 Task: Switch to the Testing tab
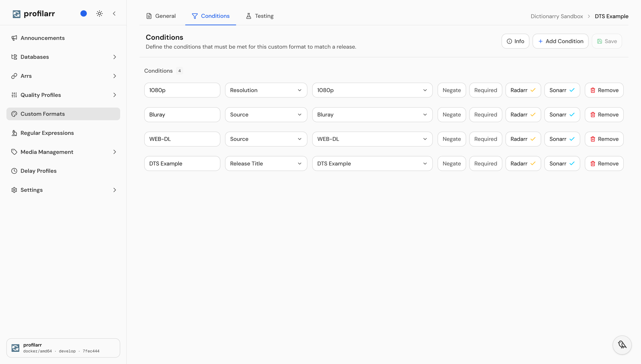click(260, 16)
